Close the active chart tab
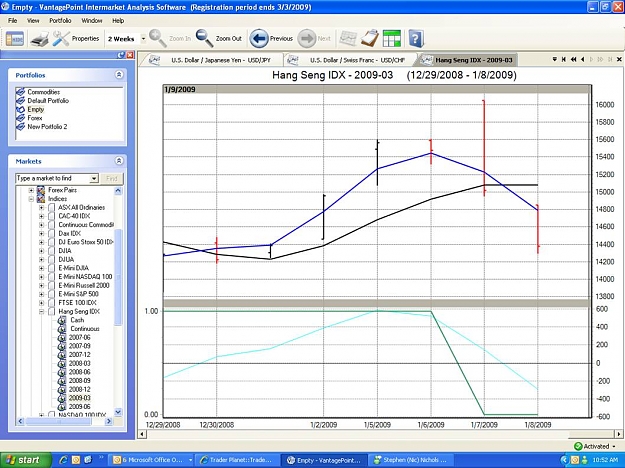This screenshot has width=625, height=468. tap(619, 59)
